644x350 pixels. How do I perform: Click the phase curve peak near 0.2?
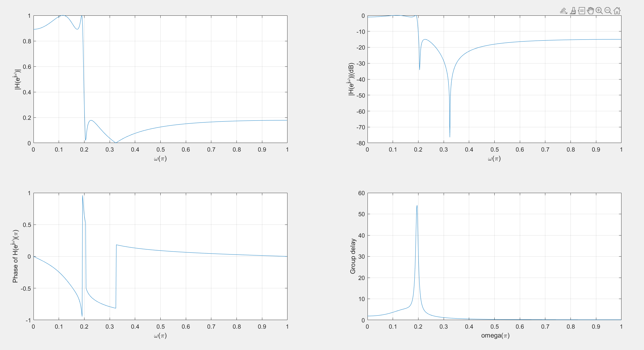tap(83, 196)
